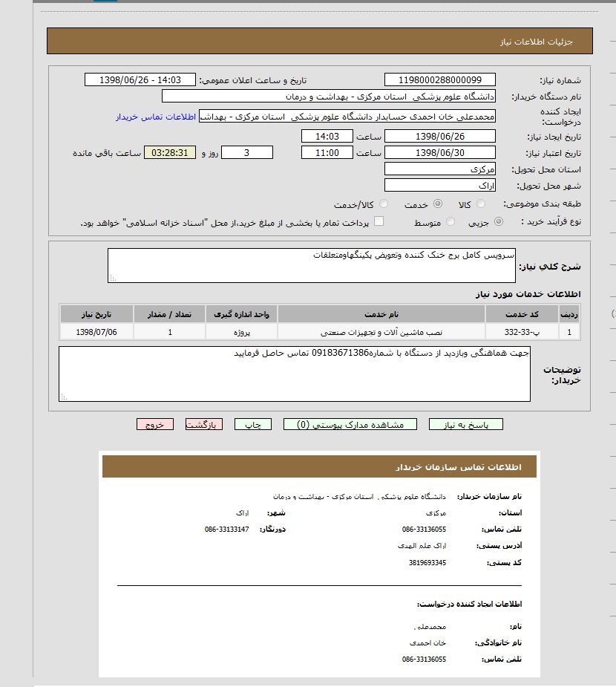
Task: Select جزیی purchase process radio
Action: (x=498, y=222)
